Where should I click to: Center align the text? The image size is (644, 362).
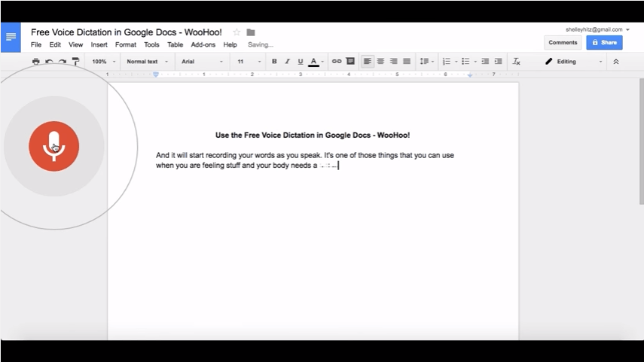click(380, 62)
